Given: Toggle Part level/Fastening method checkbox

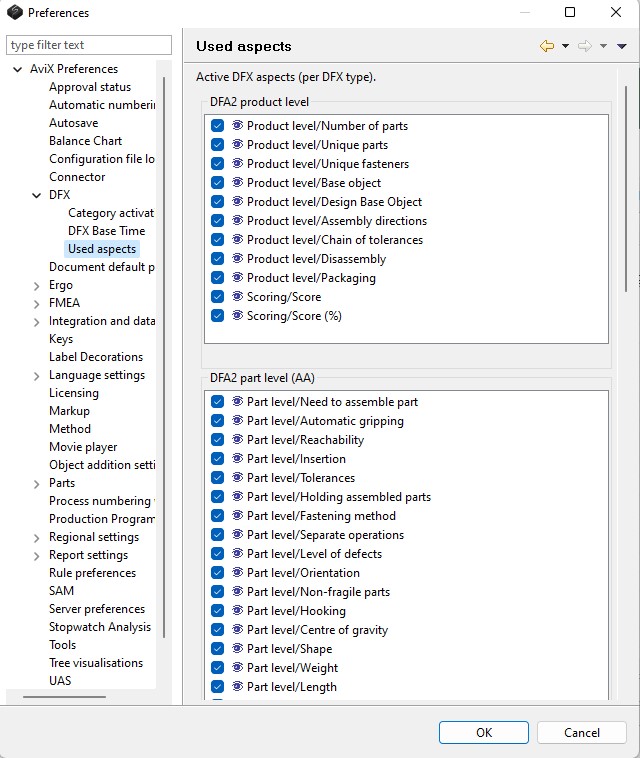Looking at the screenshot, I should [217, 516].
